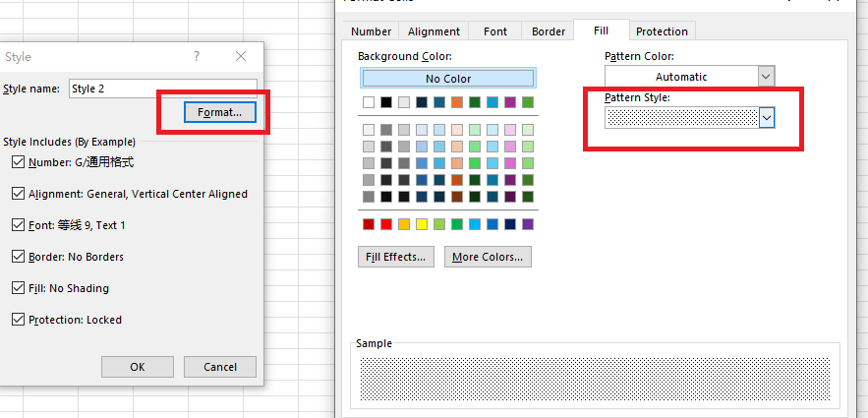Close the Style dialog with the X
This screenshot has height=418, width=868.
pyautogui.click(x=241, y=56)
